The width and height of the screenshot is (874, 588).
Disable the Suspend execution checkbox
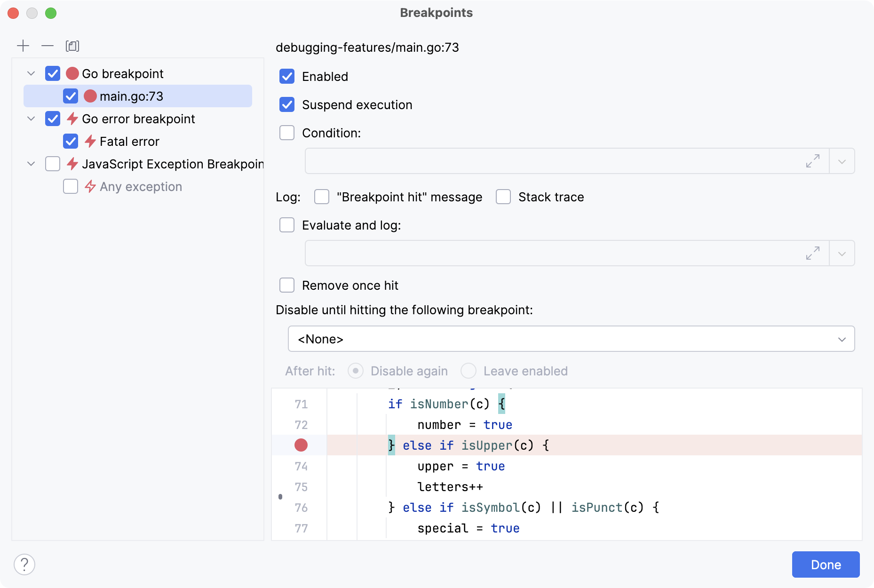pyautogui.click(x=287, y=104)
